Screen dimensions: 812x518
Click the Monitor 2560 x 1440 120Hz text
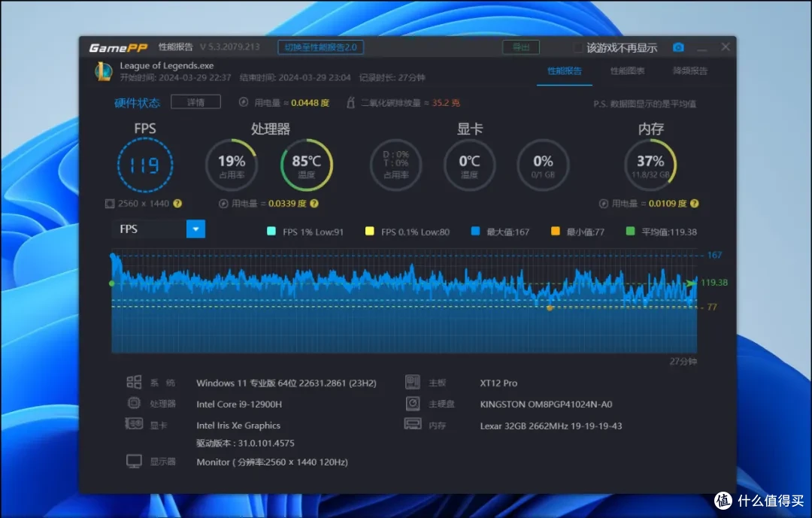pyautogui.click(x=272, y=462)
